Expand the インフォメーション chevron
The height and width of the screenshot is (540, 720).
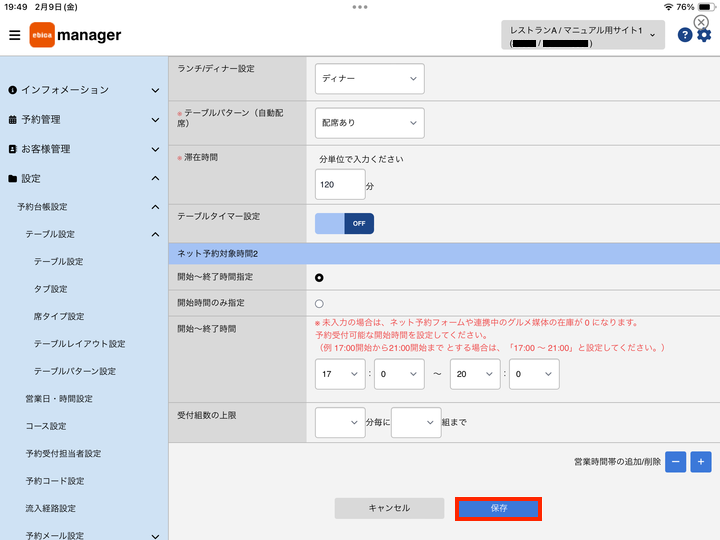click(156, 90)
